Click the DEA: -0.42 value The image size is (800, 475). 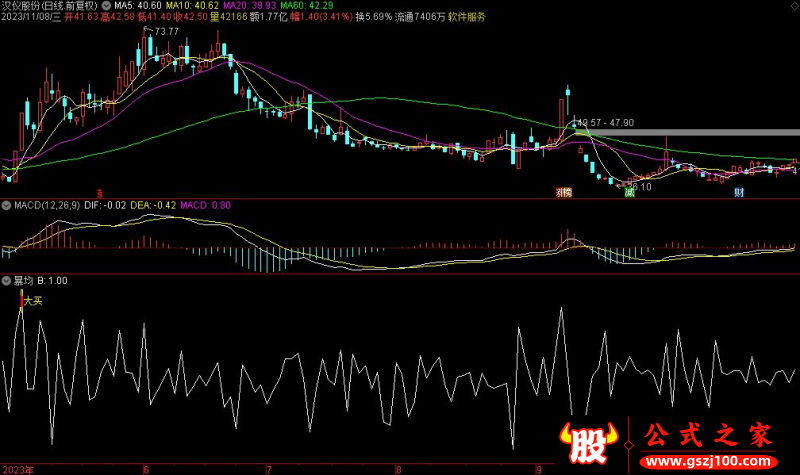153,206
